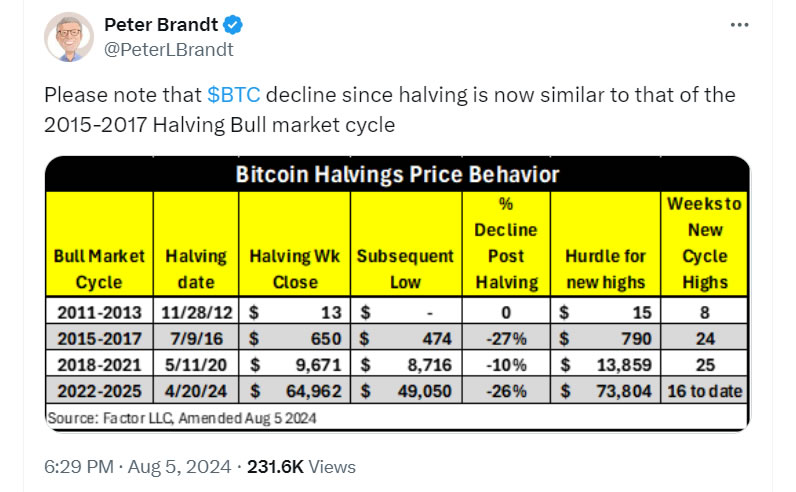
Task: Click the Weeks to New Cycle Highs header
Action: [x=705, y=243]
